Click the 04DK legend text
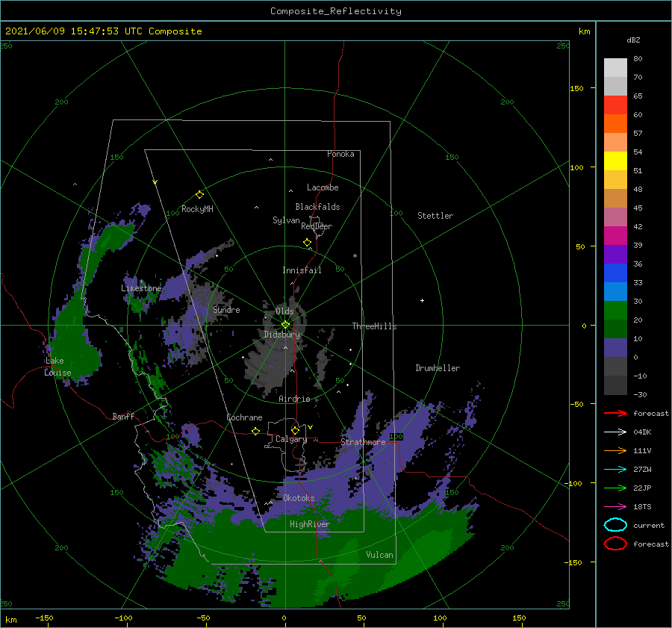The height and width of the screenshot is (628, 672). coord(642,432)
